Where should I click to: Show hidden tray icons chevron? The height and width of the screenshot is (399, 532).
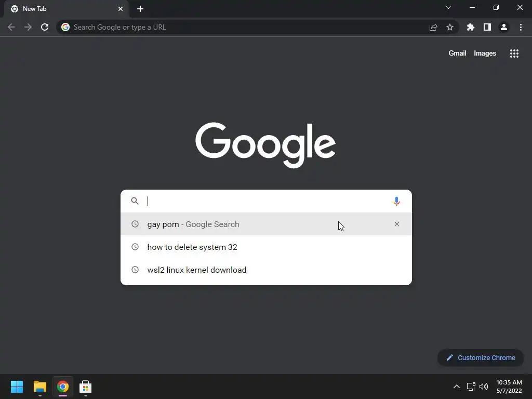click(x=457, y=387)
